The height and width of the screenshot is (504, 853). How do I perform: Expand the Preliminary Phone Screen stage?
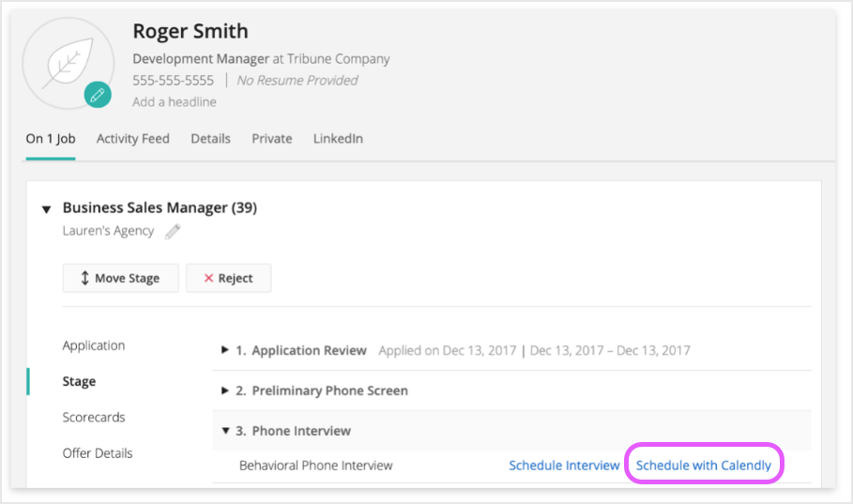(225, 390)
